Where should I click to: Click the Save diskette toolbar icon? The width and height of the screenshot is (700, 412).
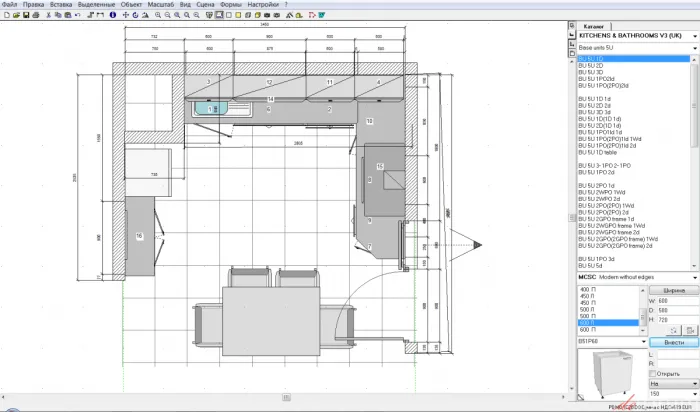25,16
